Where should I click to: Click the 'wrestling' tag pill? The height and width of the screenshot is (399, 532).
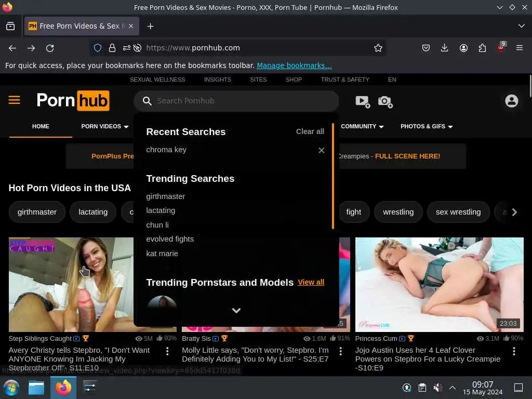398,212
